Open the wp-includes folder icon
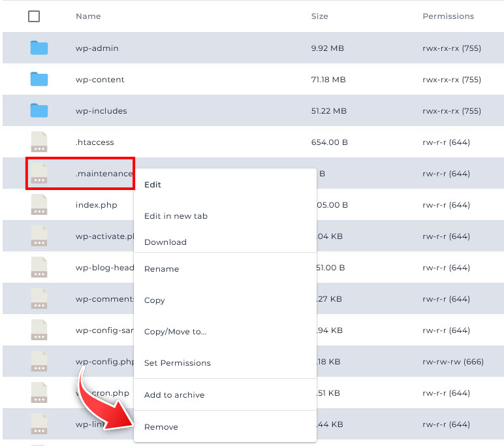 pos(39,110)
